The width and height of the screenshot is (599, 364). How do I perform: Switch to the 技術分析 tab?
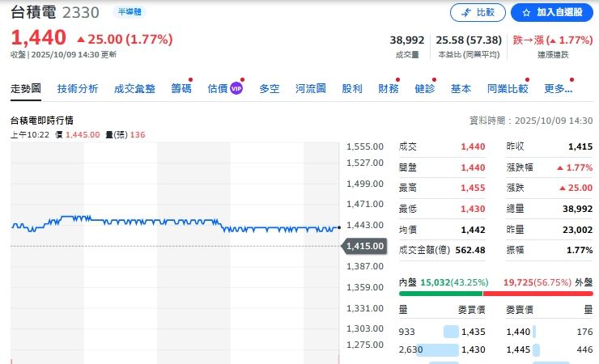click(78, 89)
